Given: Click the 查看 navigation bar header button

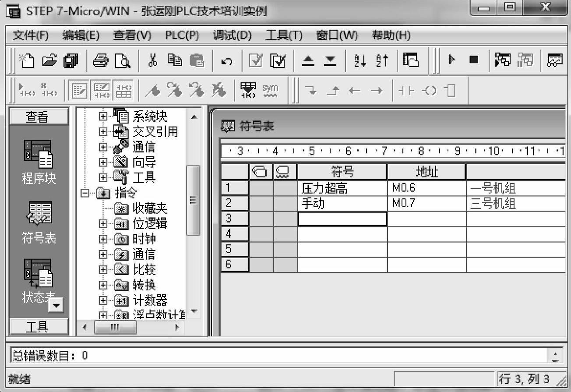Looking at the screenshot, I should click(x=39, y=117).
